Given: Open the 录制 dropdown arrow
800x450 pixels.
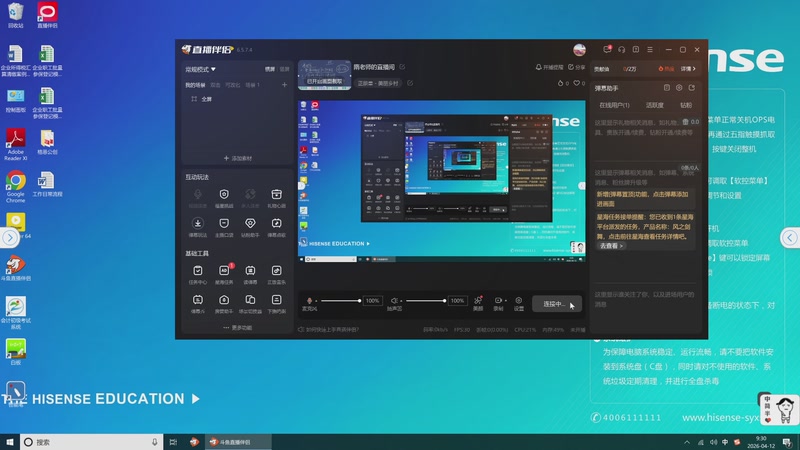Looking at the screenshot, I should 506,301.
